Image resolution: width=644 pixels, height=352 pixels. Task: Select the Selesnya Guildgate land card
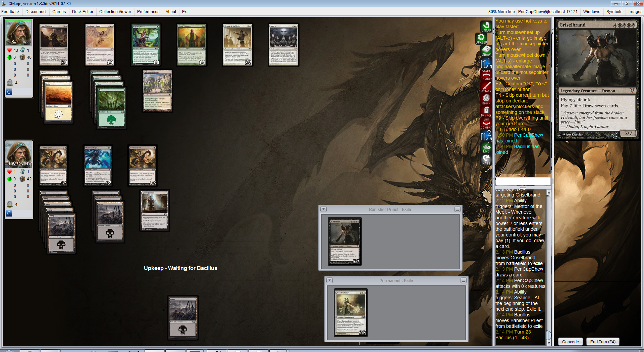tap(157, 91)
